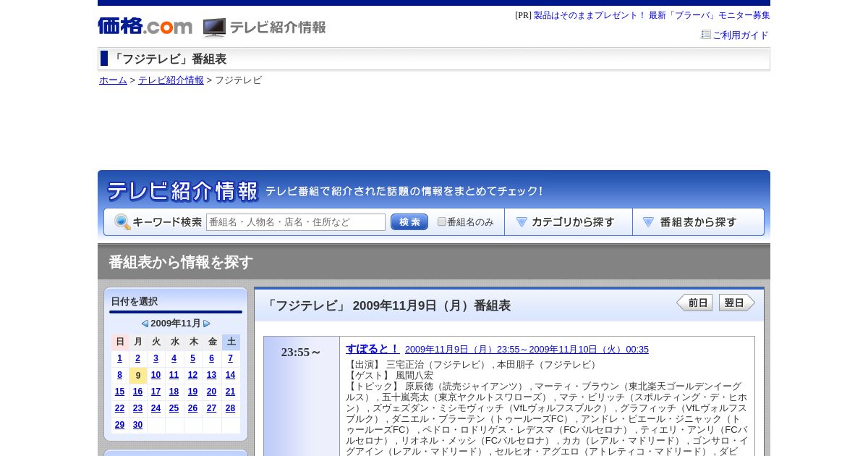Click the 前日 previous day button
Screen dimensions: 868x456
click(694, 303)
